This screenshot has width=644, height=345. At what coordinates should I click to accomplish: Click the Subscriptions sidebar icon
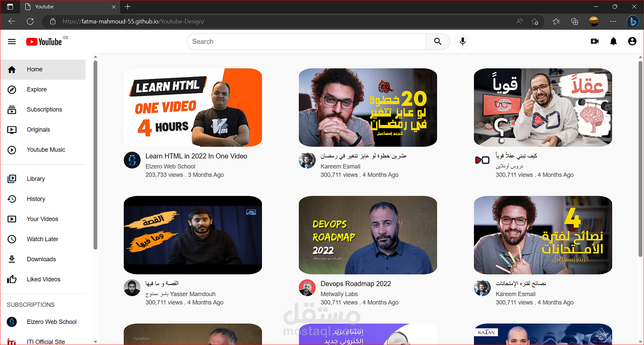click(12, 110)
